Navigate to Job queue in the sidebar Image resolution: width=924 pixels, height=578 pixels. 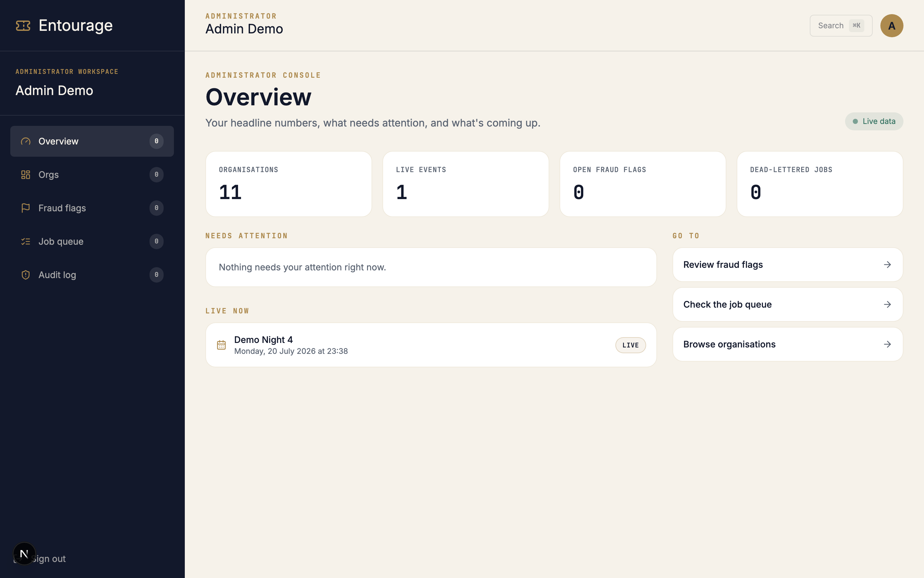click(92, 241)
